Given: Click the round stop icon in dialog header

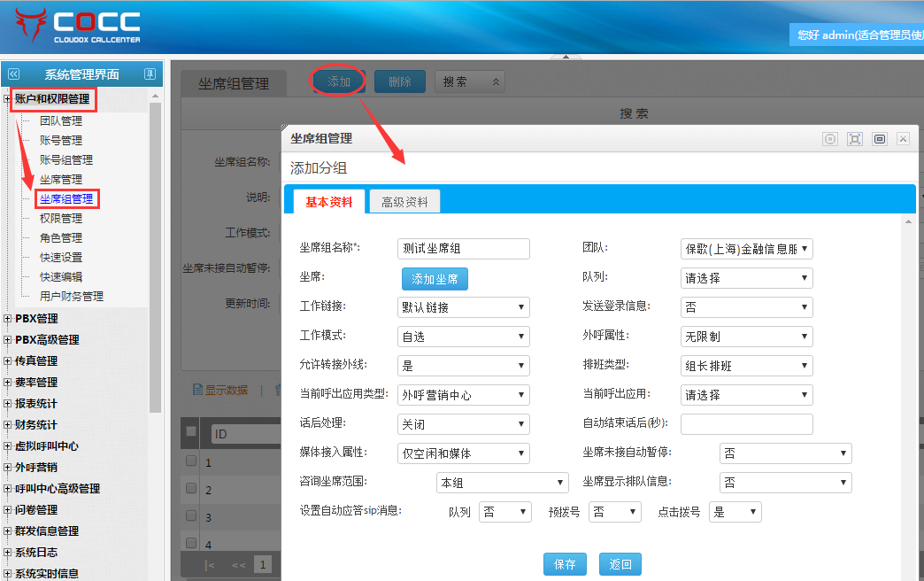Looking at the screenshot, I should click(829, 139).
